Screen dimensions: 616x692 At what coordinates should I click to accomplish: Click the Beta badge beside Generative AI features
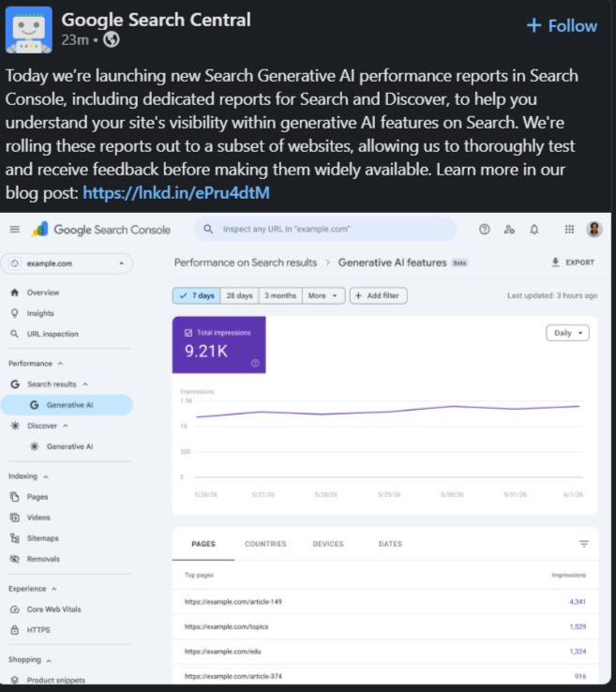[x=459, y=263]
